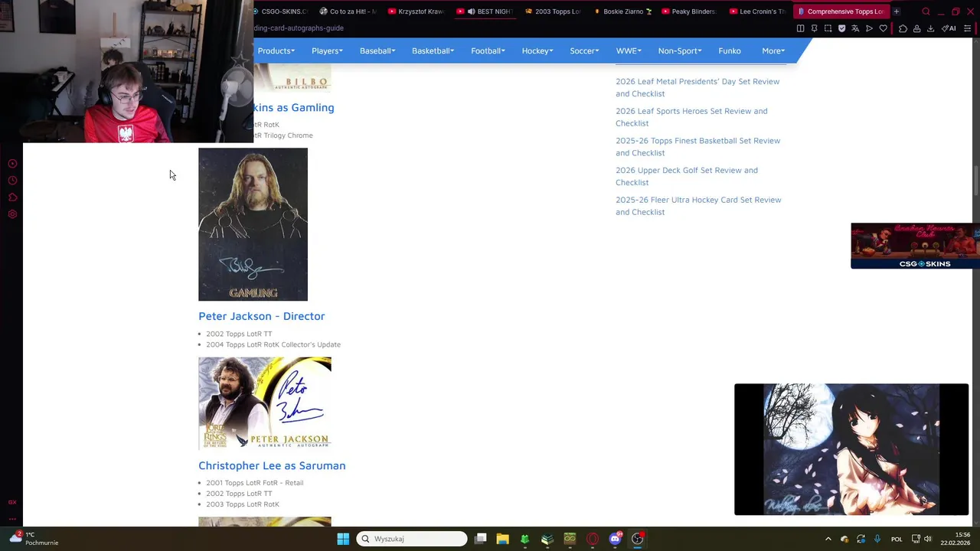The height and width of the screenshot is (551, 980).
Task: Click the browser address bar URL
Action: point(299,28)
